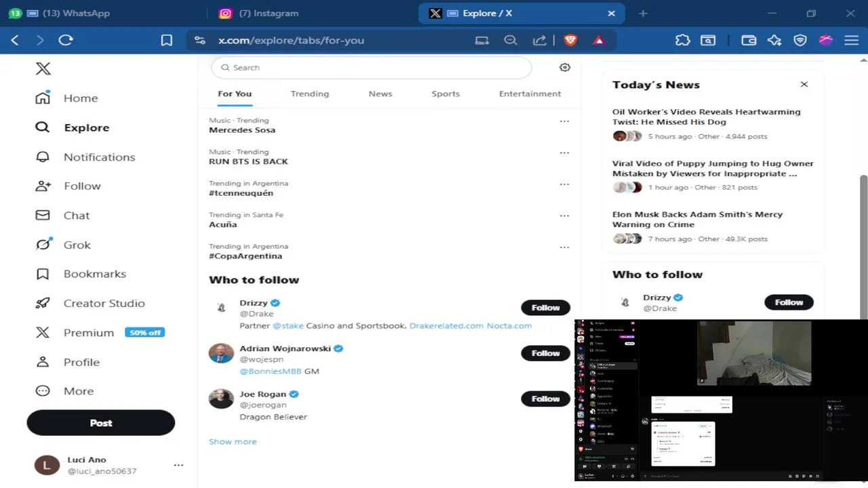
Task: Go to Home in sidebar
Action: [67, 98]
